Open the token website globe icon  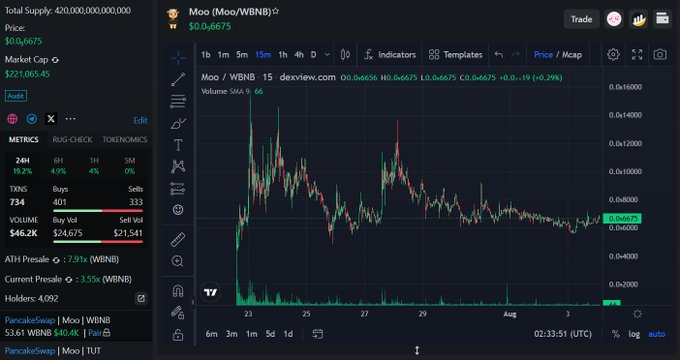tap(12, 118)
